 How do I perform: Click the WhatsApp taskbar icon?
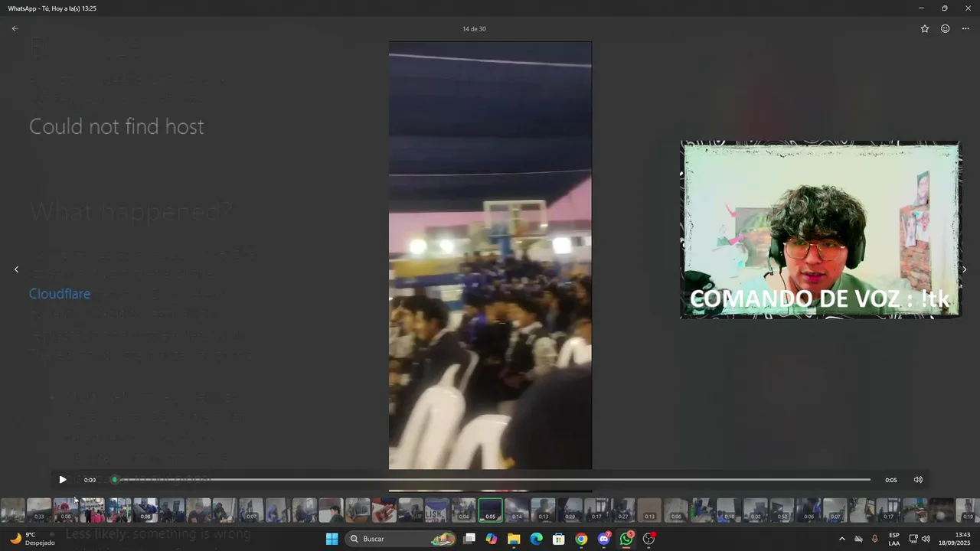point(627,539)
